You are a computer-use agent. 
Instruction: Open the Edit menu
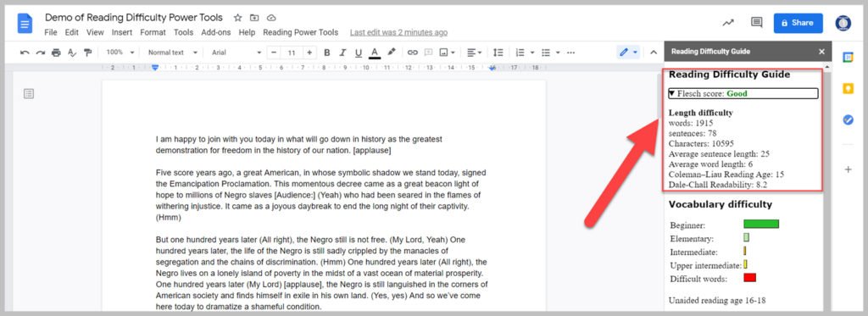tap(71, 32)
